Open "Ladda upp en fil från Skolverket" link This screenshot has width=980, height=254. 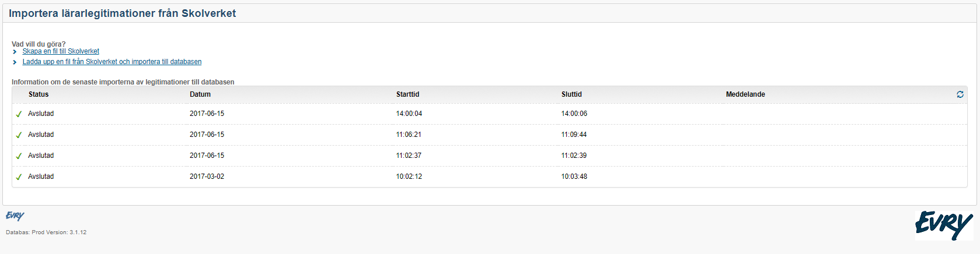tap(112, 62)
